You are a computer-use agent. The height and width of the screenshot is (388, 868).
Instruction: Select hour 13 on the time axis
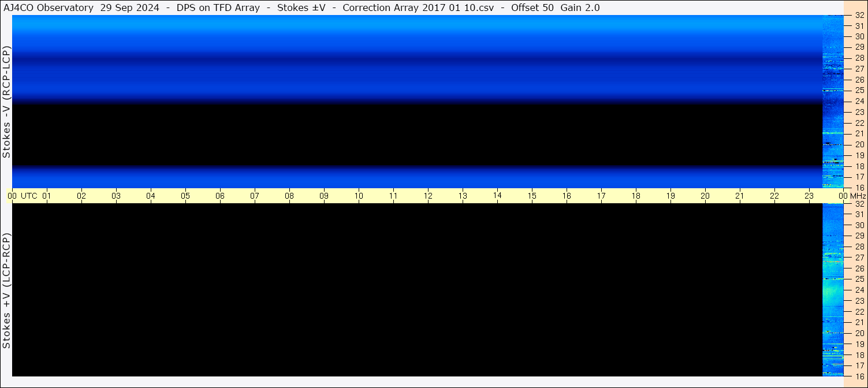point(463,196)
